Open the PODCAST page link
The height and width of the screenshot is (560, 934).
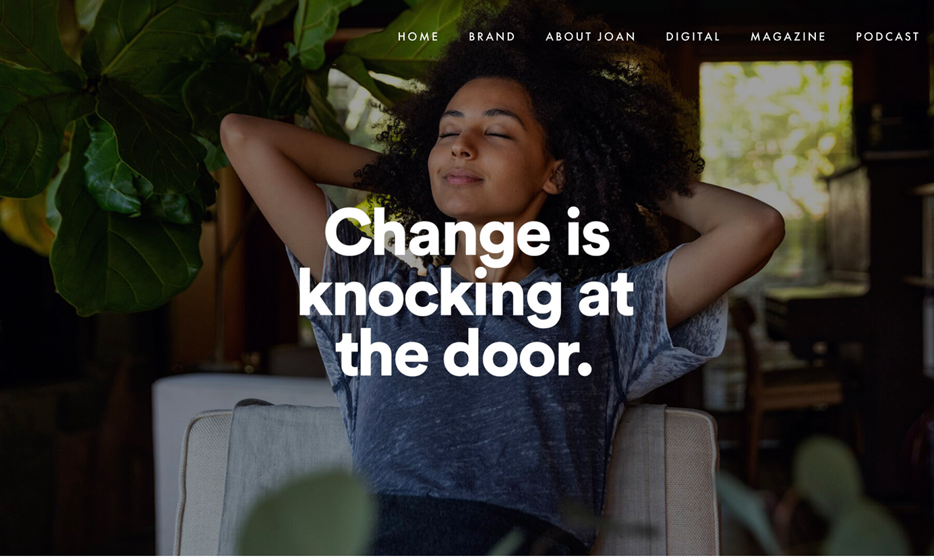point(887,37)
